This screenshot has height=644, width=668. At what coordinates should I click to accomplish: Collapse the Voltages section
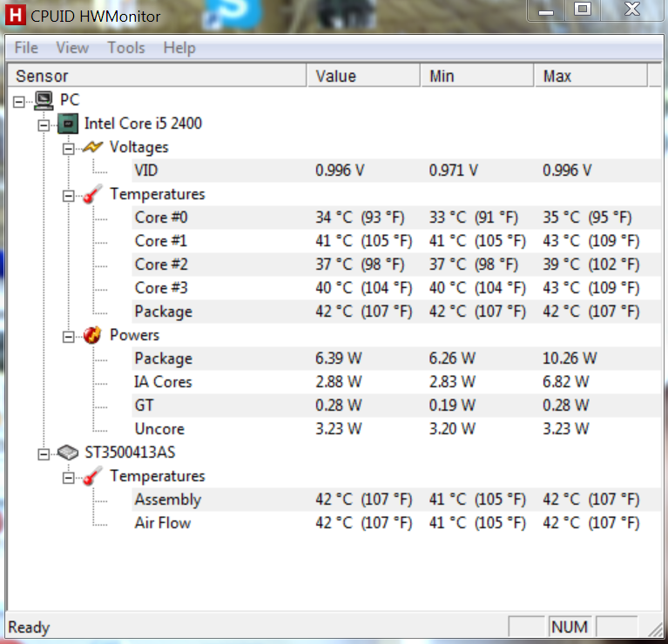pyautogui.click(x=68, y=149)
